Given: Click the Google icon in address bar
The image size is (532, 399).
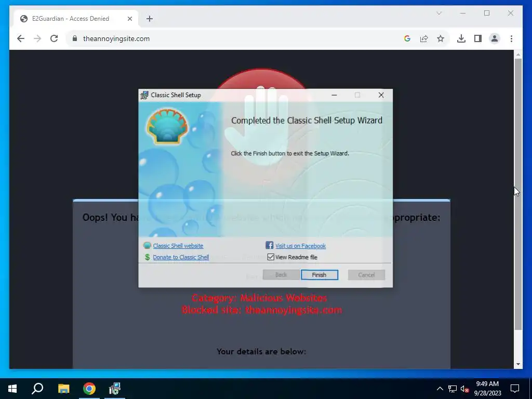Looking at the screenshot, I should point(407,38).
